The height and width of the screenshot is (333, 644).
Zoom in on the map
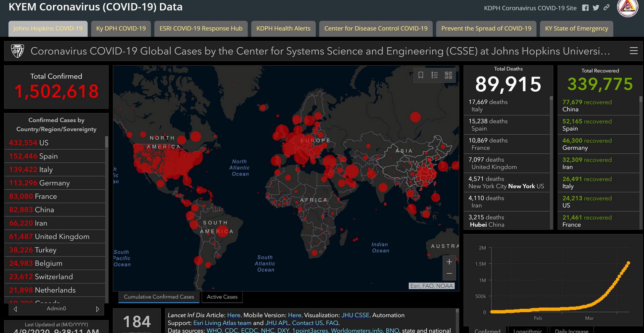(449, 262)
